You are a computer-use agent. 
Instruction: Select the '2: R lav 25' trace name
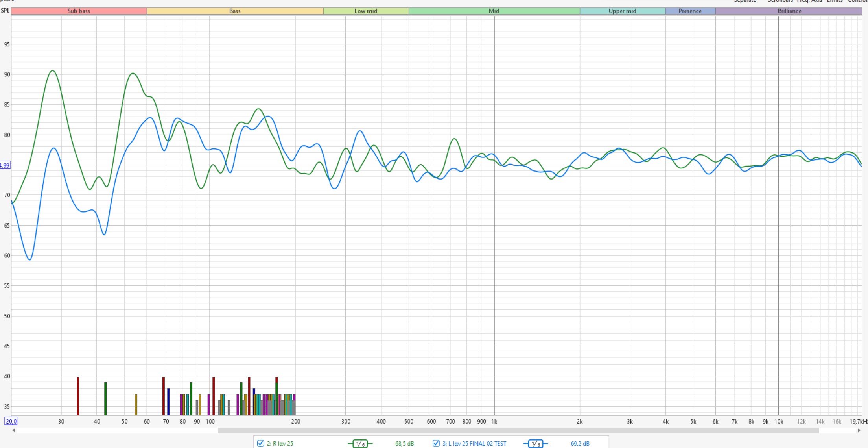point(280,444)
